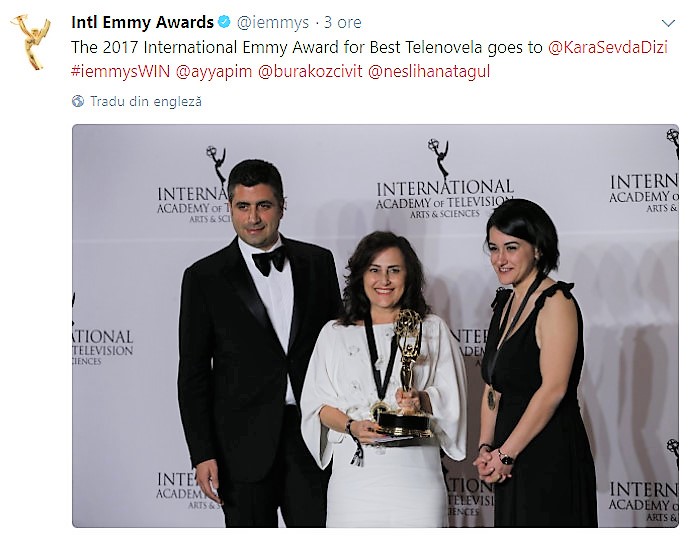The width and height of the screenshot is (692, 536).
Task: Click the Emmy statuette in the photo
Action: [x=409, y=373]
